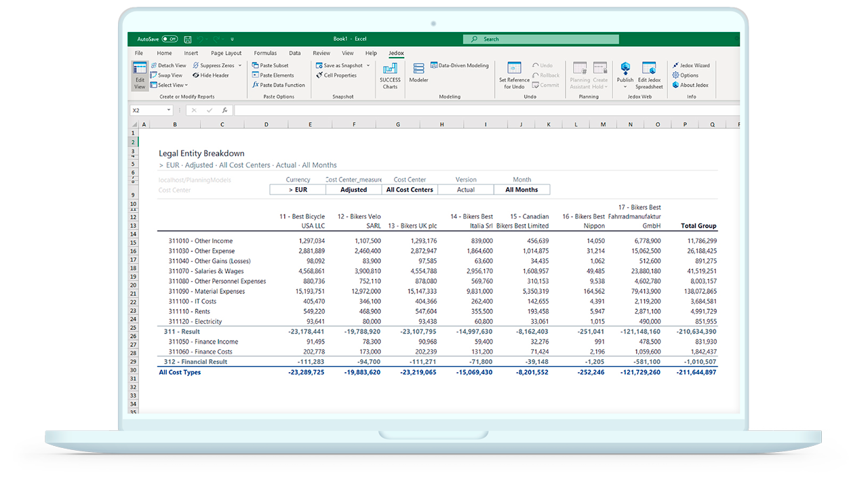868x488 pixels.
Task: Click inside the Excel search bar
Action: [x=540, y=39]
